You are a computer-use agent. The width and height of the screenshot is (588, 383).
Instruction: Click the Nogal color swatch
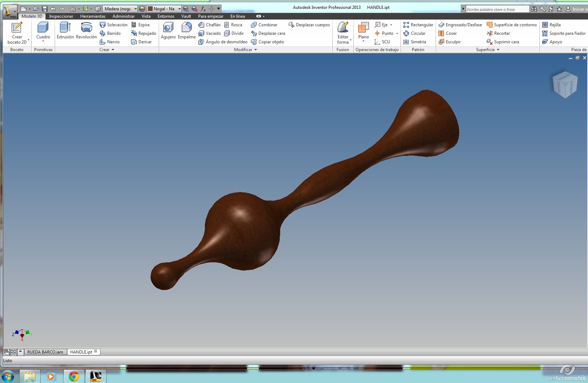(150, 9)
